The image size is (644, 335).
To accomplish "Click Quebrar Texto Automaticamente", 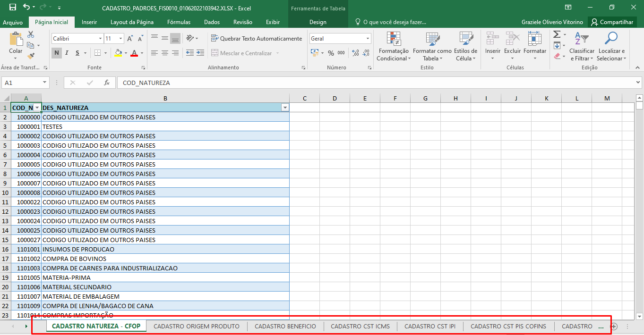I will pos(257,39).
